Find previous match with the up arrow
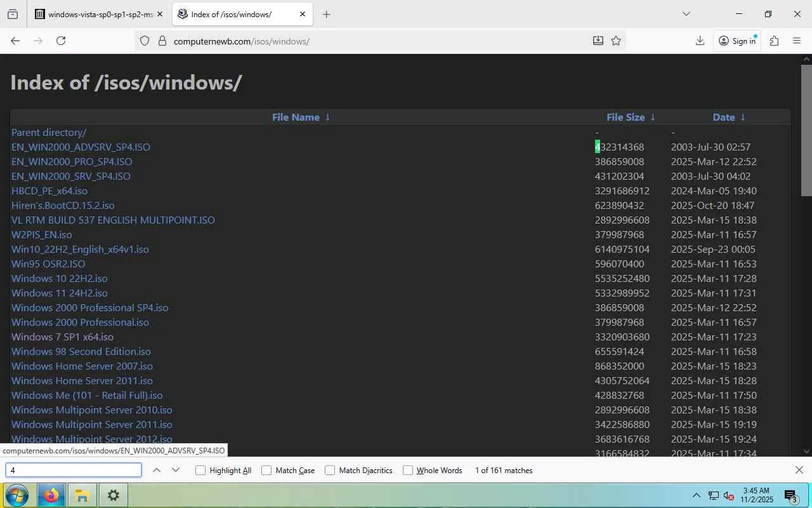Viewport: 812px width, 508px height. [x=157, y=470]
